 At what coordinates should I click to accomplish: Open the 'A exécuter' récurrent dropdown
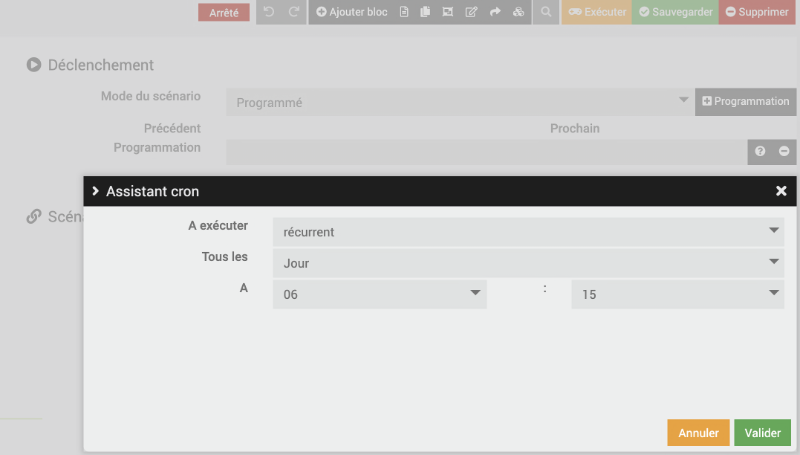(528, 232)
